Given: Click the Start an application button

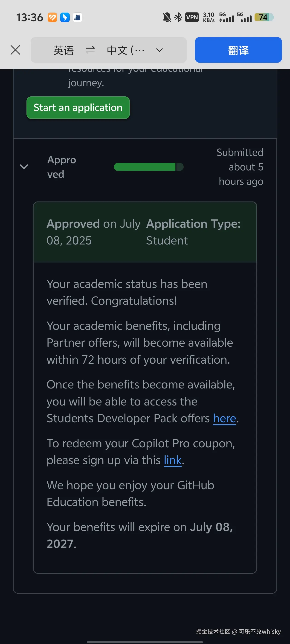Looking at the screenshot, I should pyautogui.click(x=78, y=108).
